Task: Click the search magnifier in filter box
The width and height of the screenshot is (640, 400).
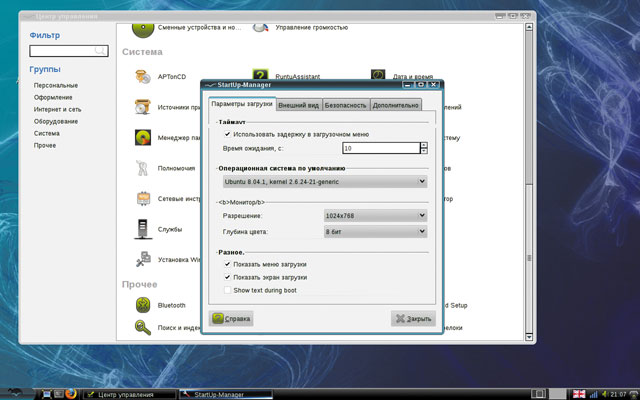Action: [x=100, y=51]
